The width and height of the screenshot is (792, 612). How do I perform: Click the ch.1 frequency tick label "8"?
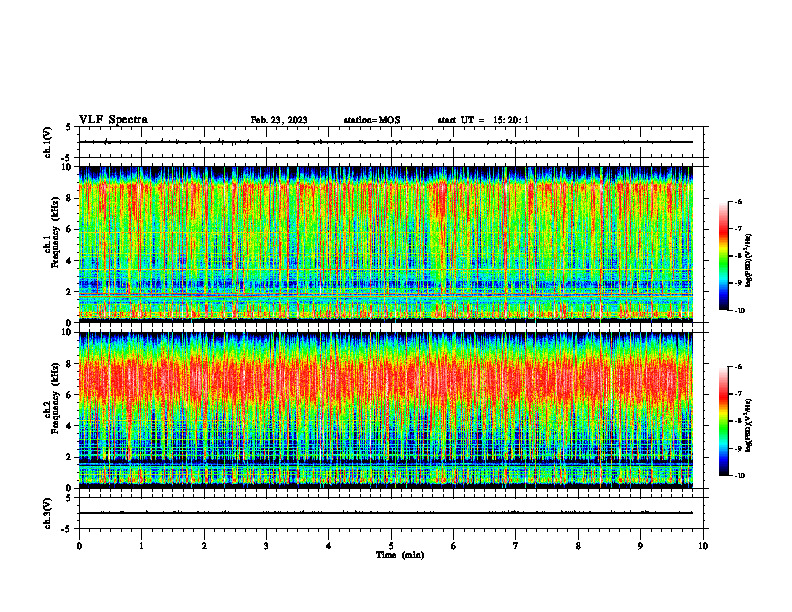point(71,198)
